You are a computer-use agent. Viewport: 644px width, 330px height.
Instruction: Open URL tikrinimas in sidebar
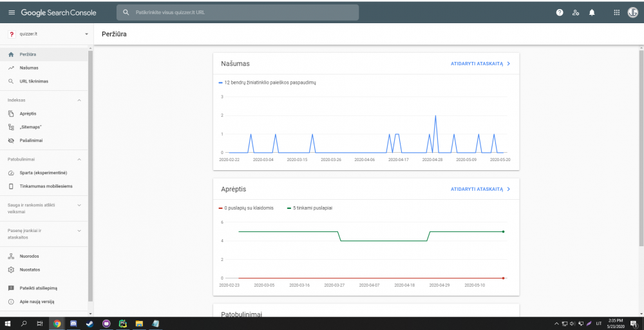44,81
